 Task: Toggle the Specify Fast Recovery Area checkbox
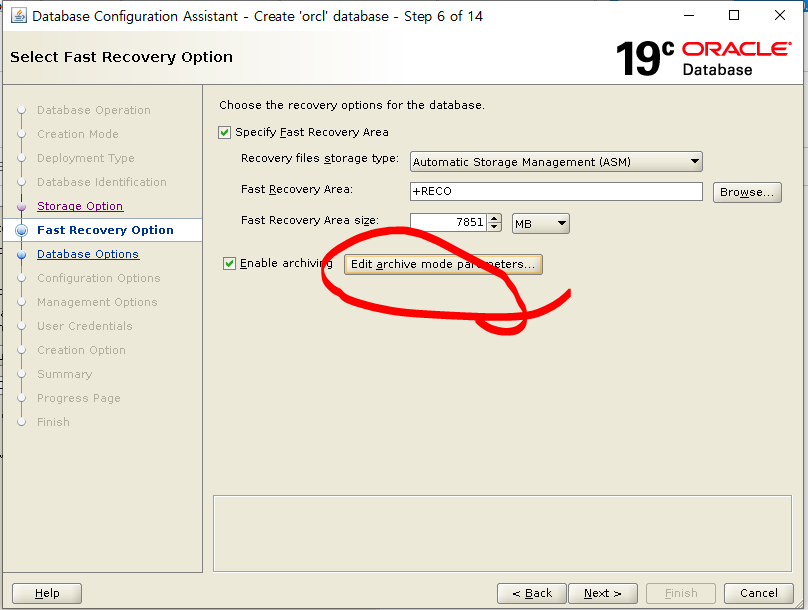click(x=224, y=132)
